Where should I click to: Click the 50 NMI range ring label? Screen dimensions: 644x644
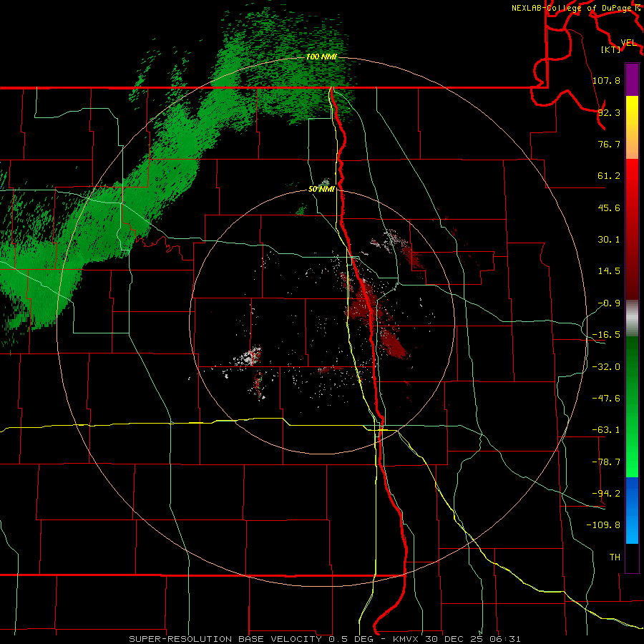click(x=321, y=189)
